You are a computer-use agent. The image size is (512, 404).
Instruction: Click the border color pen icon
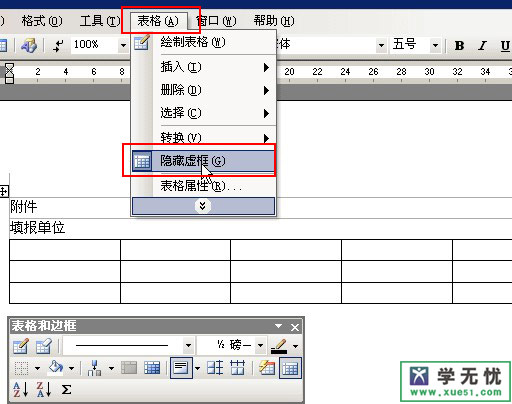tap(279, 346)
